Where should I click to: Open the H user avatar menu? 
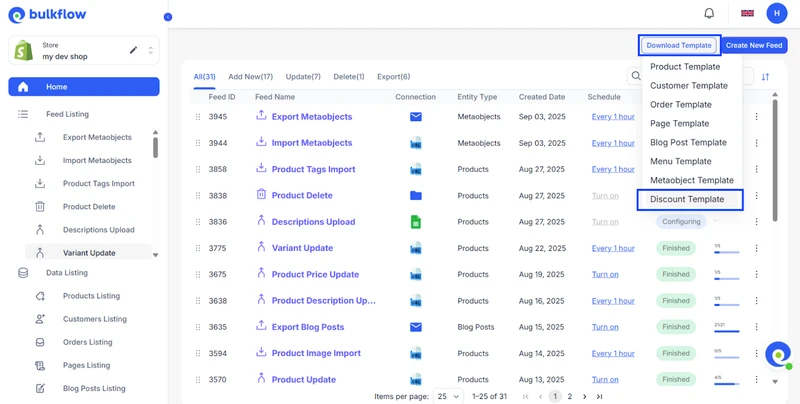[x=777, y=13]
